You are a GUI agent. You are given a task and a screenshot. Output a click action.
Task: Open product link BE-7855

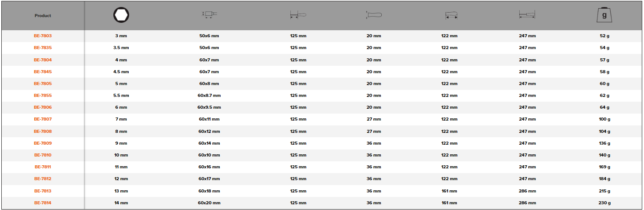[x=43, y=96]
